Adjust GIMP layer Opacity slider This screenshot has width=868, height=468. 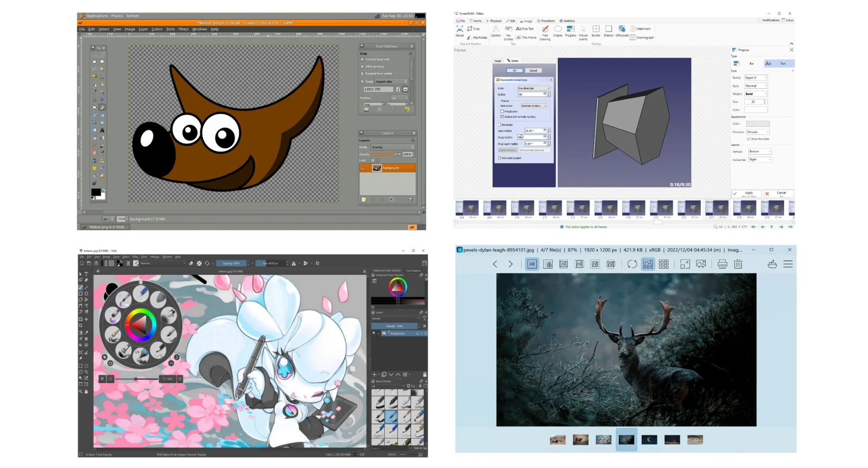[x=386, y=154]
